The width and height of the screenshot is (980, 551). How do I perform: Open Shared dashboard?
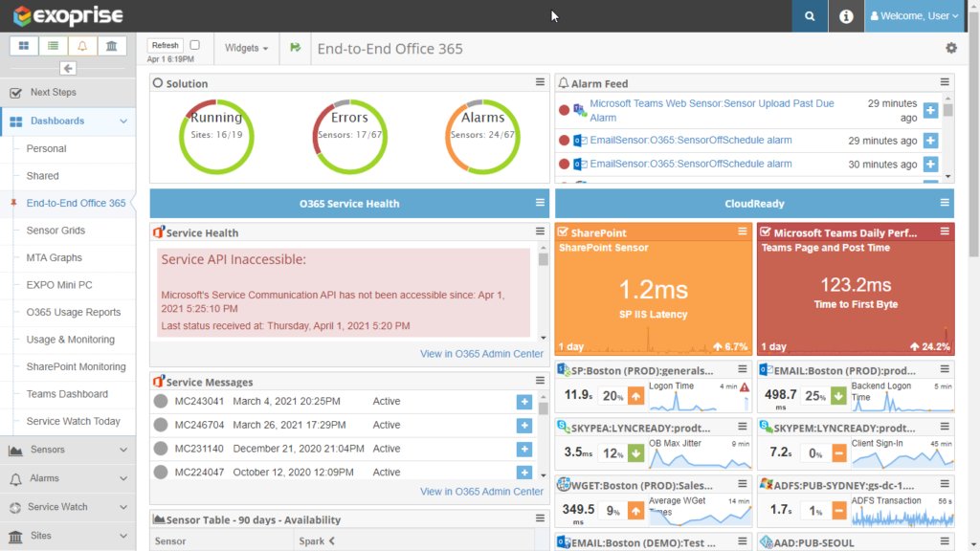point(42,176)
